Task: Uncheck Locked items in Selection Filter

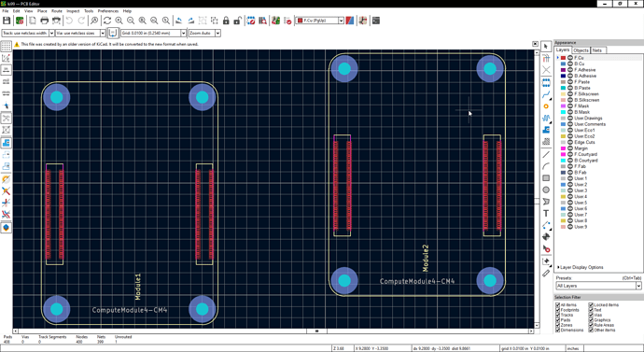Action: [591, 305]
